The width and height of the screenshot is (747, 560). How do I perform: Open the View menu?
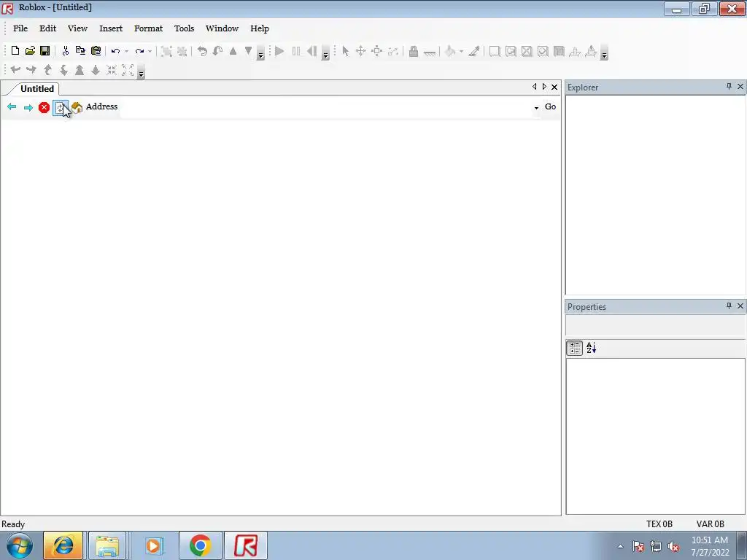(77, 28)
